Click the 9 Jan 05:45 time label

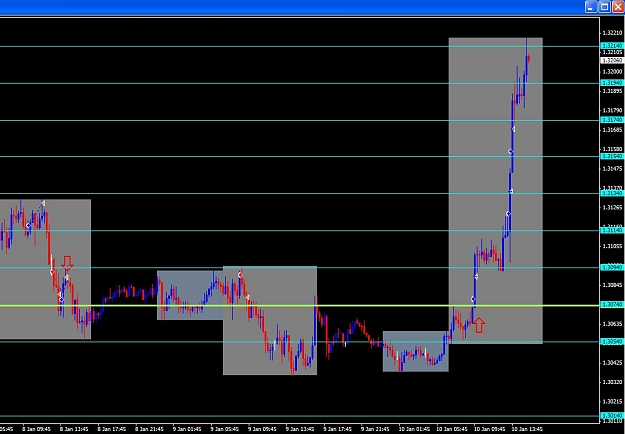click(225, 429)
